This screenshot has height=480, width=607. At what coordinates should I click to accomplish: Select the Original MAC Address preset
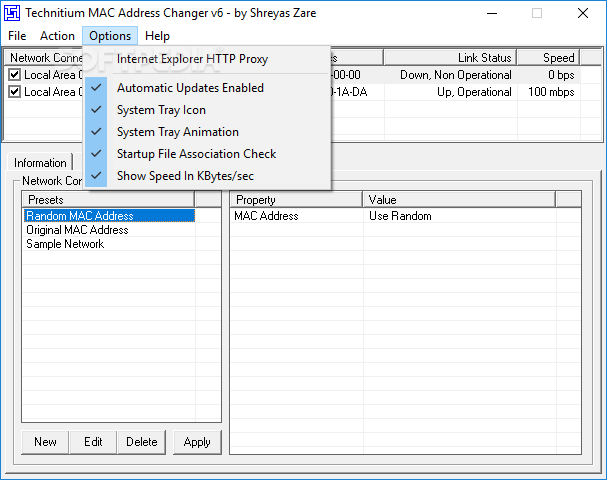pyautogui.click(x=110, y=230)
